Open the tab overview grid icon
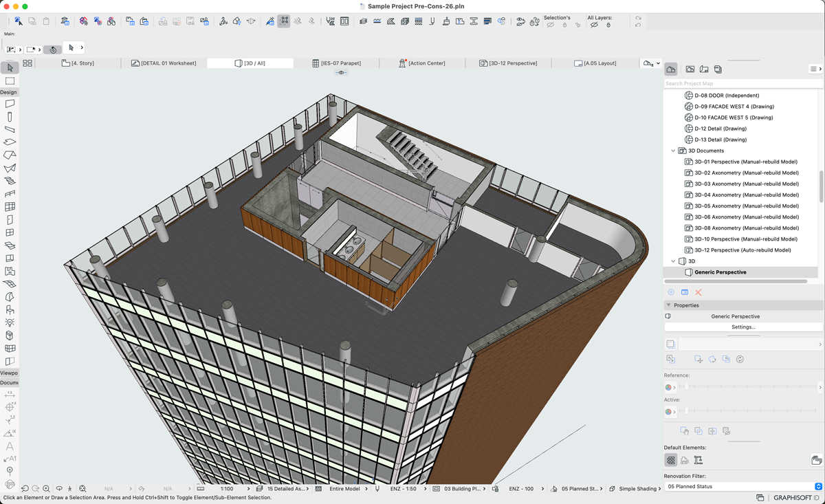 tap(27, 63)
